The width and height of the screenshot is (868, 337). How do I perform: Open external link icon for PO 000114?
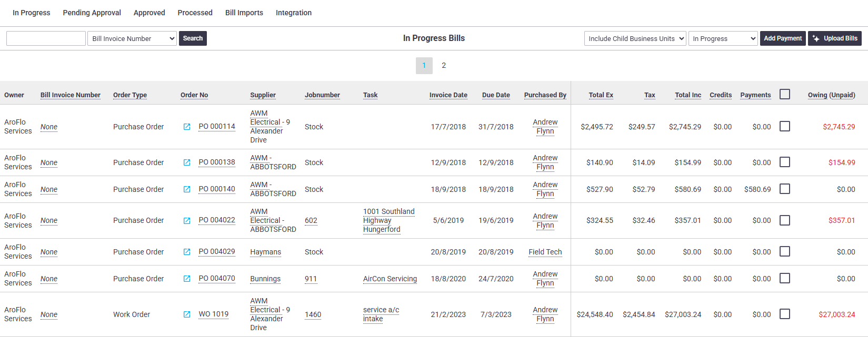[x=187, y=127]
